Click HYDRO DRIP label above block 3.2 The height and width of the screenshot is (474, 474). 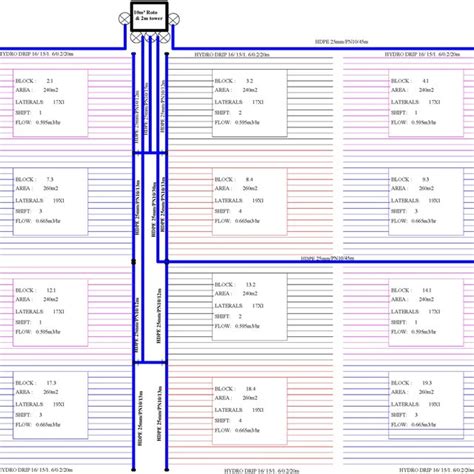pyautogui.click(x=232, y=54)
